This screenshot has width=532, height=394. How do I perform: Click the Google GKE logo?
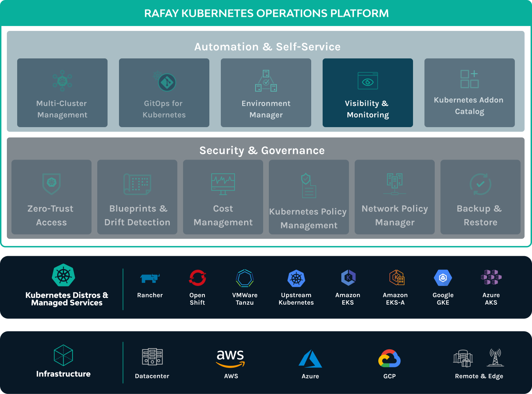click(x=443, y=278)
